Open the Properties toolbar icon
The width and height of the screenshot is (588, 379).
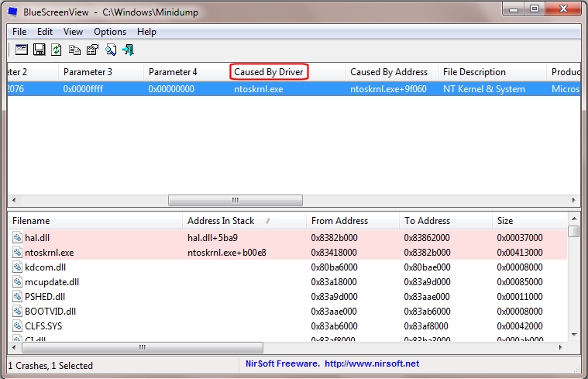click(92, 50)
